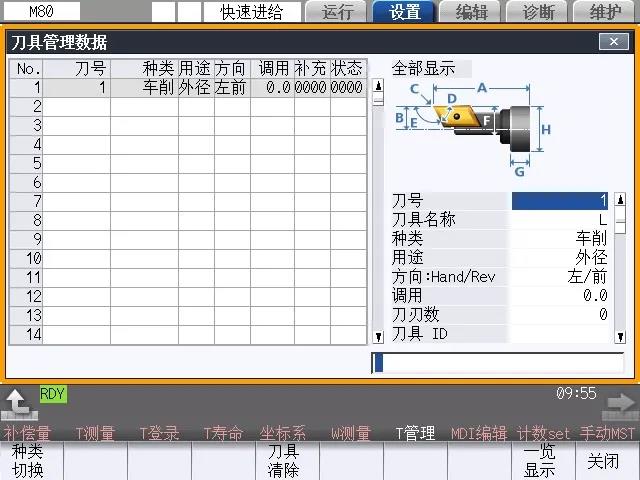Open the MDI编辑 menu item
Image resolution: width=640 pixels, height=480 pixels.
tap(478, 433)
